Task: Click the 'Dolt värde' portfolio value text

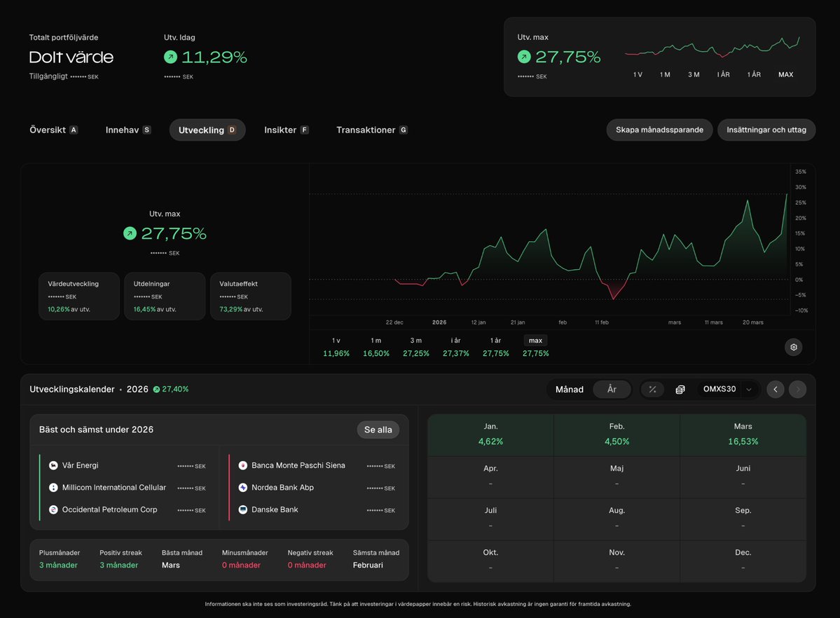Action: [71, 57]
